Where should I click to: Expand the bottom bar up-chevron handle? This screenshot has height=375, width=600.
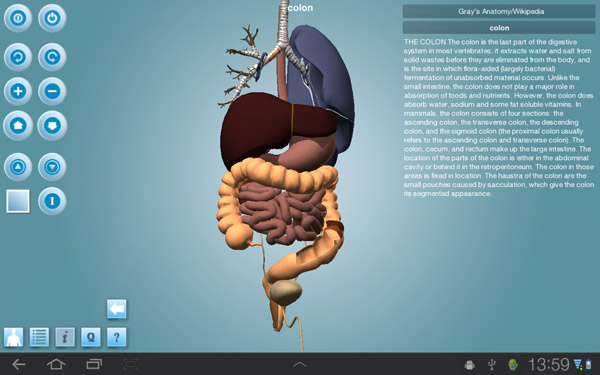pos(300,364)
